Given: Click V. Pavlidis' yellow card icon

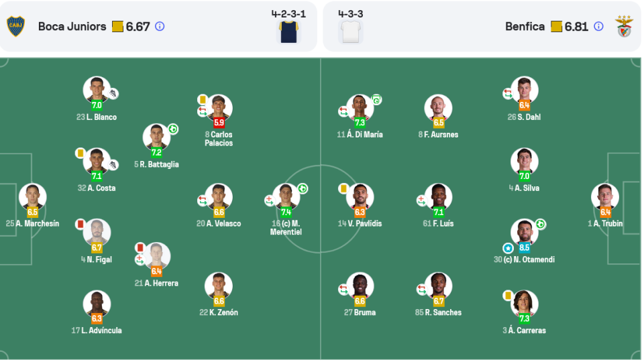Looking at the screenshot, I should (343, 188).
